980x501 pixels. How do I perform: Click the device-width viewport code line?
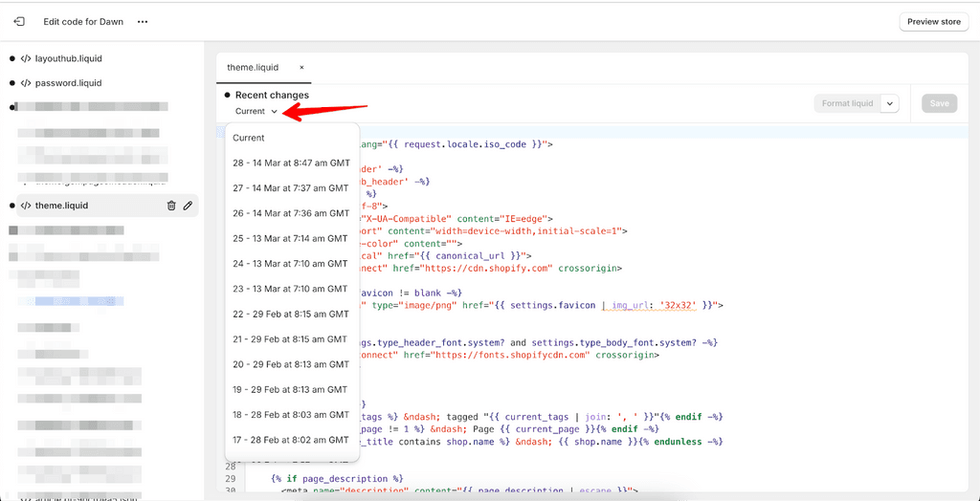coord(494,231)
